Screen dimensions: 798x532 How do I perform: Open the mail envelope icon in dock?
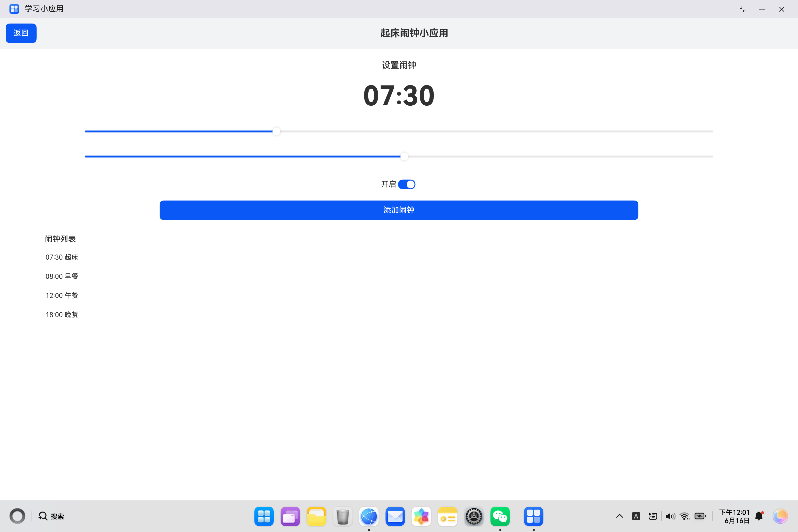395,516
